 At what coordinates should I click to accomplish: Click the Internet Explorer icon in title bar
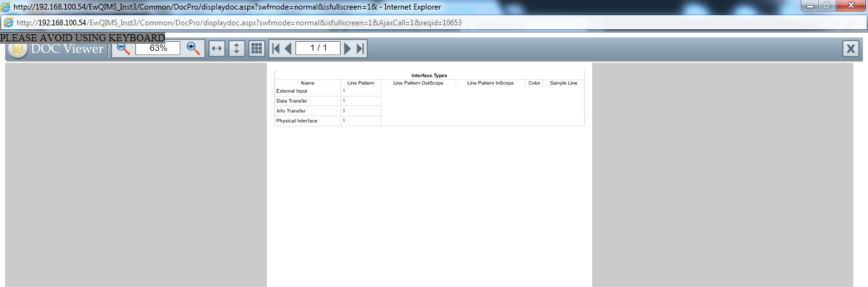coord(6,6)
